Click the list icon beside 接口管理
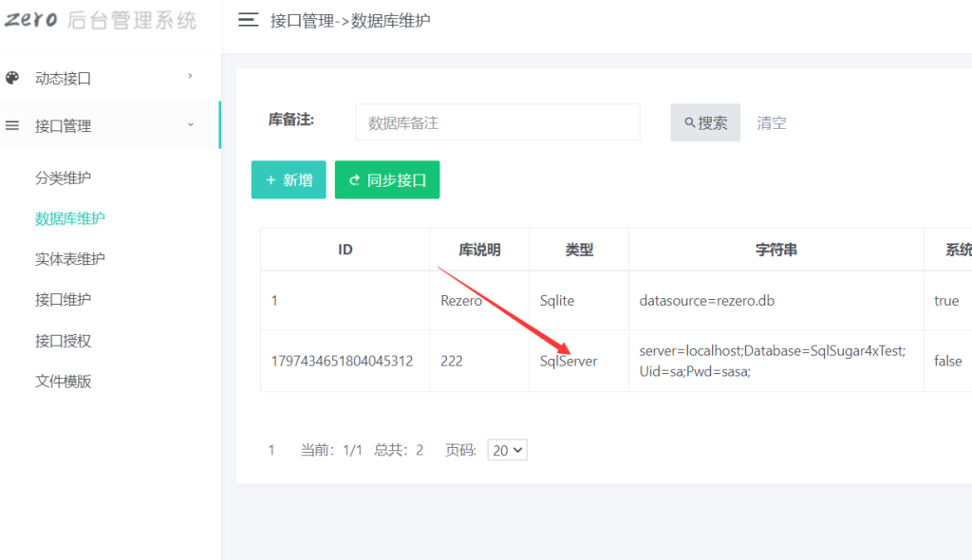The image size is (972, 560). click(12, 124)
